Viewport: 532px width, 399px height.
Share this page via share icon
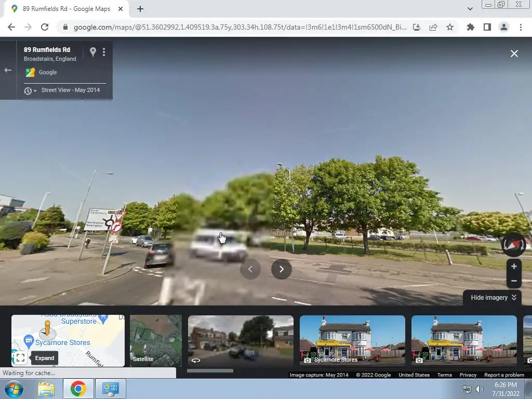(x=433, y=27)
